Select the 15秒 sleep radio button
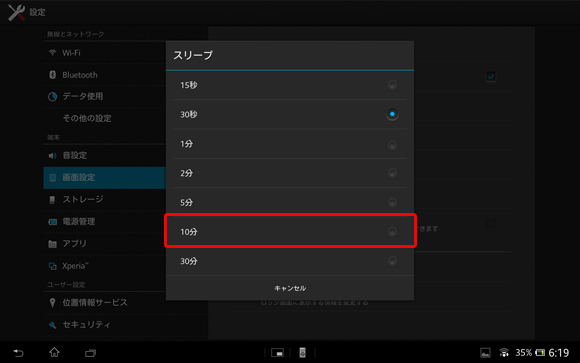Image resolution: width=580 pixels, height=363 pixels. tap(392, 85)
